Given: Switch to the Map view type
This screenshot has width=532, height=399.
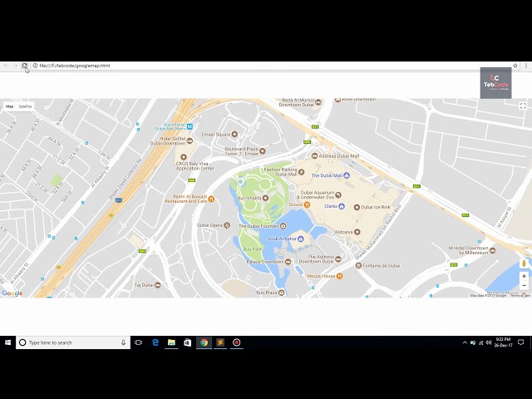Looking at the screenshot, I should pos(9,106).
